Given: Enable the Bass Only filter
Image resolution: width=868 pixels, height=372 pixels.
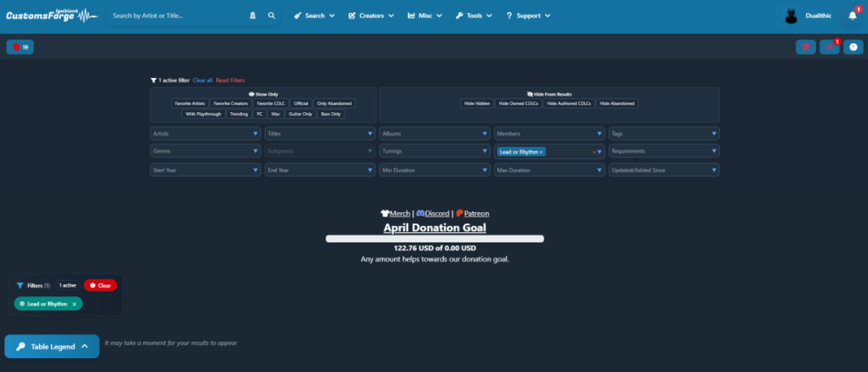Looking at the screenshot, I should [x=331, y=114].
